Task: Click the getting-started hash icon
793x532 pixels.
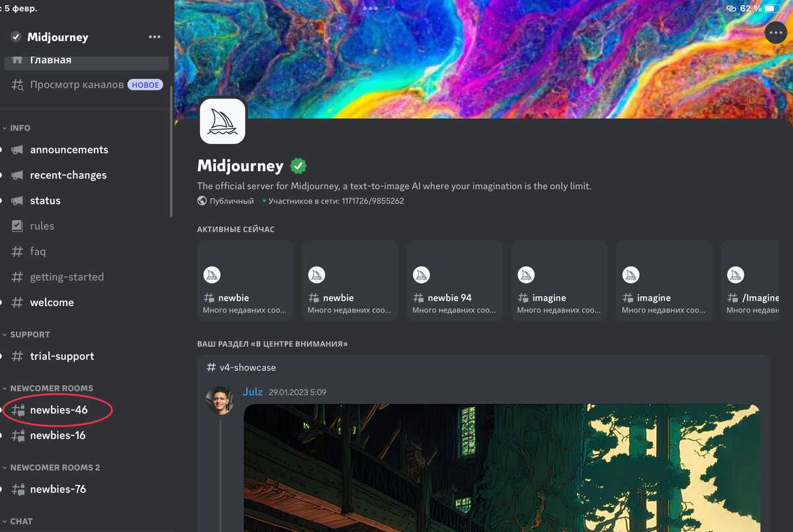Action: pos(18,277)
